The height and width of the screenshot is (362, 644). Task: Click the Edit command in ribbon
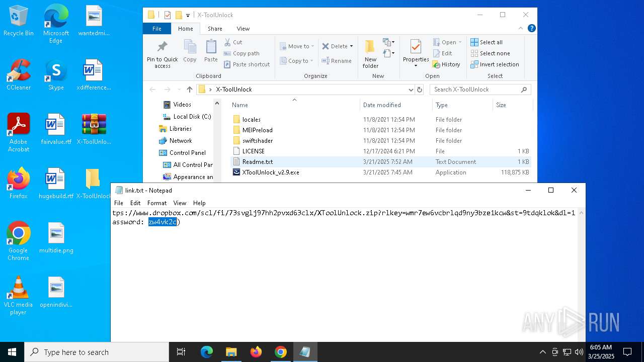point(442,53)
